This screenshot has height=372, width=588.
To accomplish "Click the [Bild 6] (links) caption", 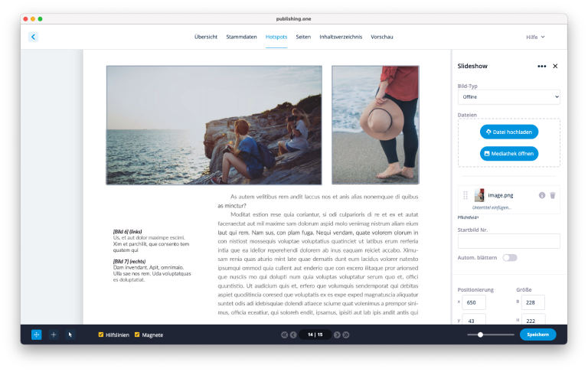I will 128,232.
